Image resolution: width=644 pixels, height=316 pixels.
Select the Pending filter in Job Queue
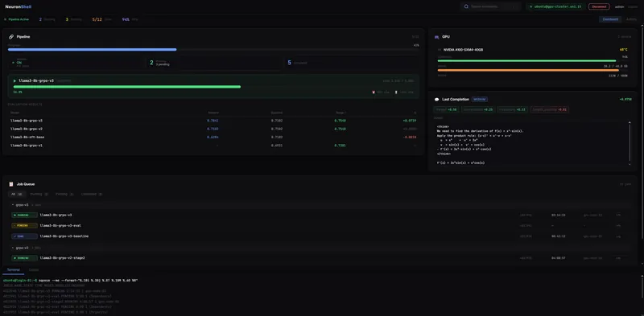click(64, 194)
